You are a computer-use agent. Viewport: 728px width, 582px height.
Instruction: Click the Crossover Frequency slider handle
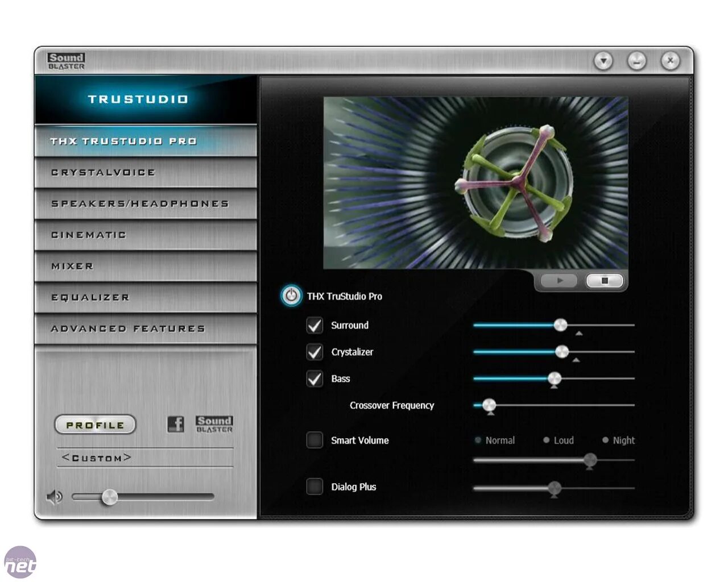[489, 405]
